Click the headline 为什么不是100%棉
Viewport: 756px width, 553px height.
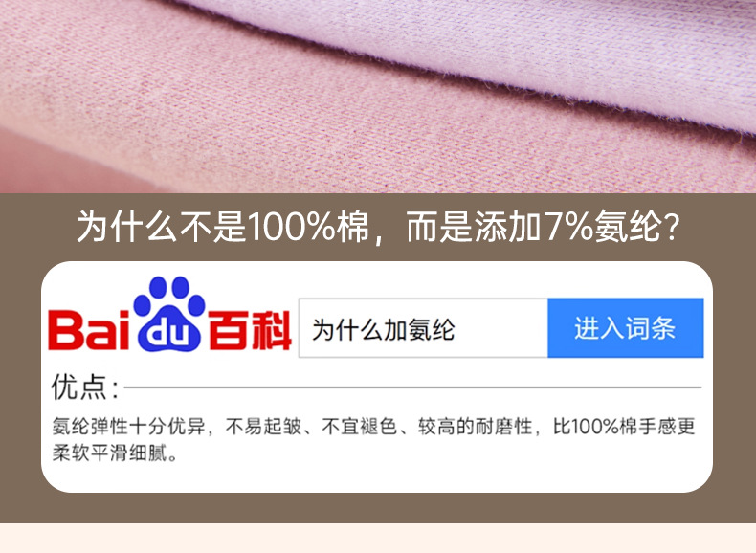click(222, 227)
